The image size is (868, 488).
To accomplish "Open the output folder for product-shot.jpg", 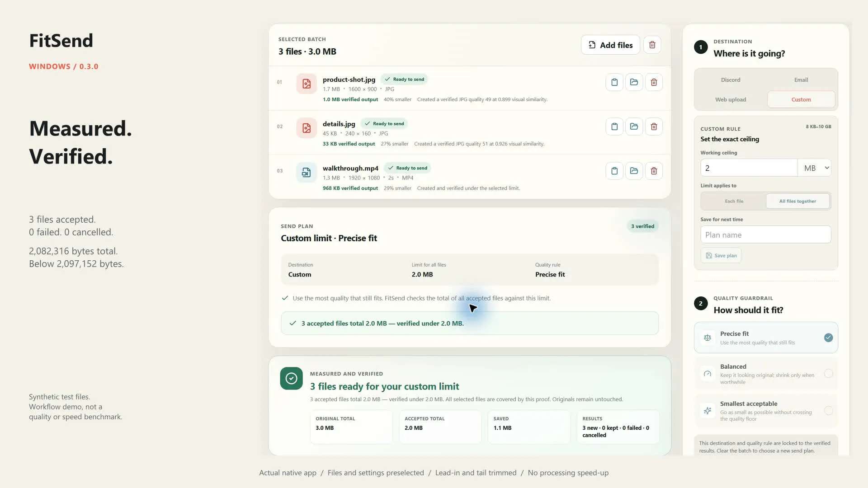I will click(634, 82).
